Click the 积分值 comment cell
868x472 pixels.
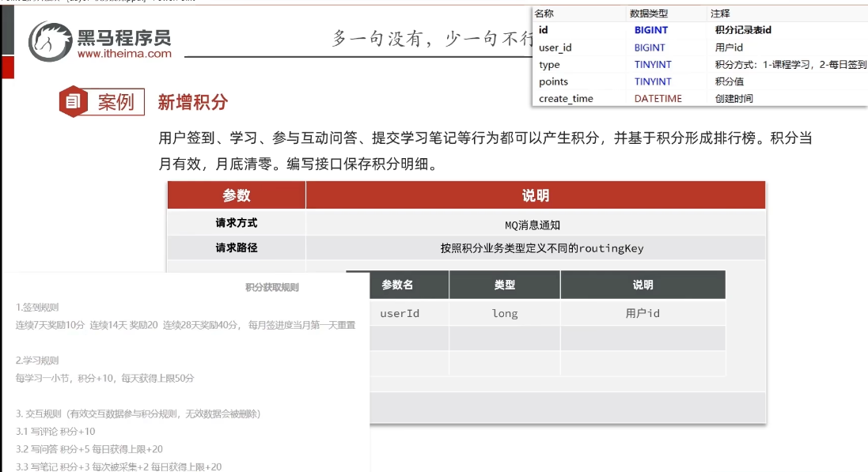[729, 81]
